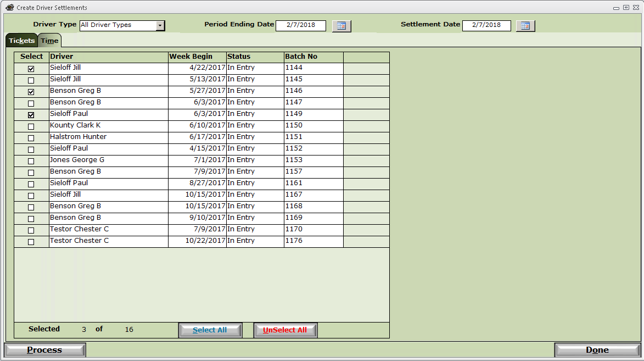Image resolution: width=644 pixels, height=361 pixels.
Task: Switch to the Time tab
Action: click(49, 41)
